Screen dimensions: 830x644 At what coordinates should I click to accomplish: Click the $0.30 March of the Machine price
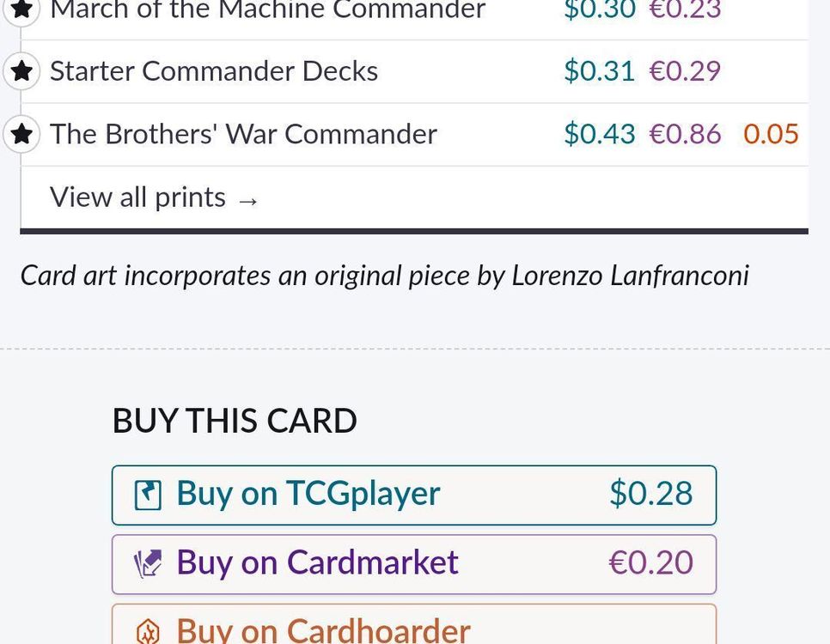(x=599, y=9)
